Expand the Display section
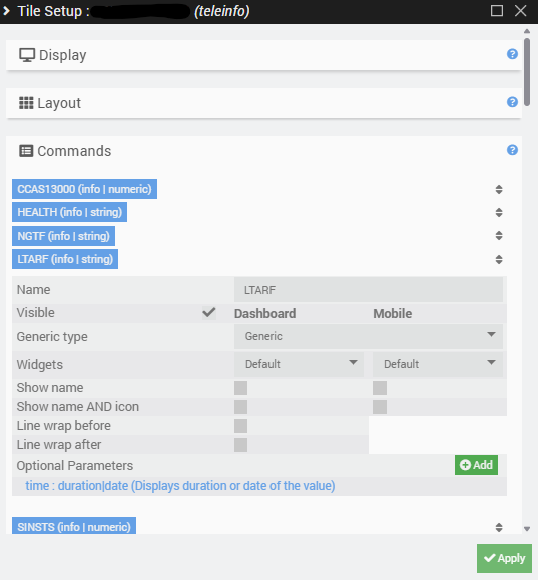This screenshot has width=538, height=580. point(263,55)
